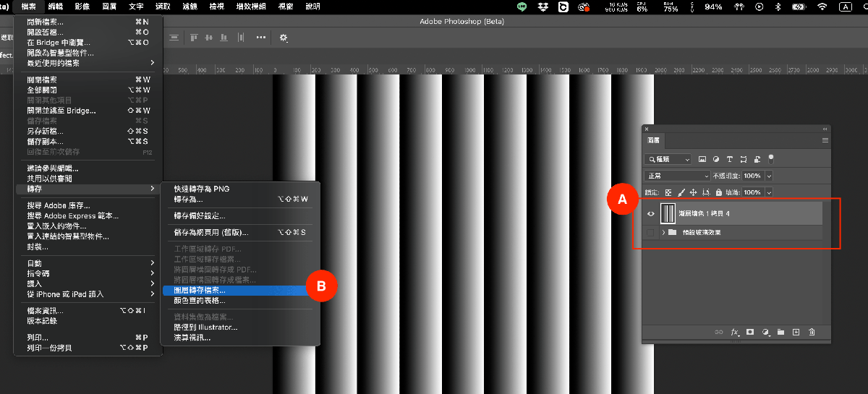This screenshot has width=868, height=394.
Task: Open Dropbox menu bar icon
Action: click(x=544, y=6)
